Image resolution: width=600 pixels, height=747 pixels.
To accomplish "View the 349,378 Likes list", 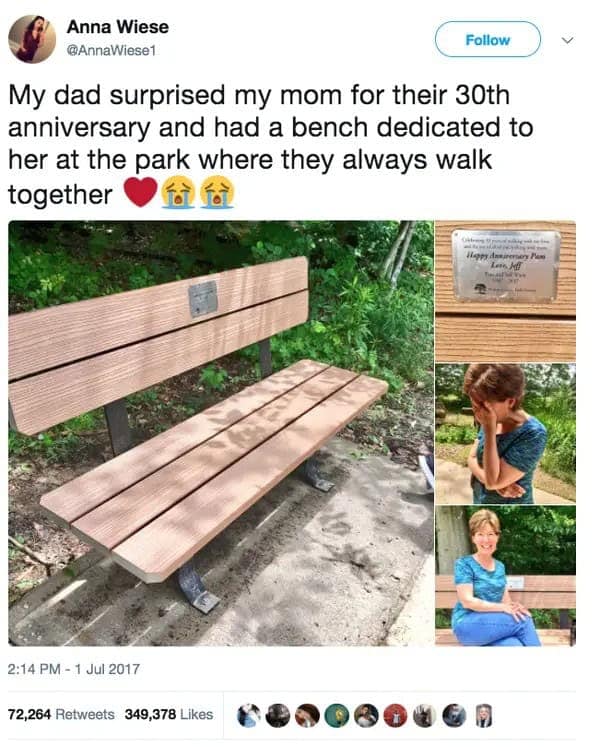I will click(x=169, y=714).
